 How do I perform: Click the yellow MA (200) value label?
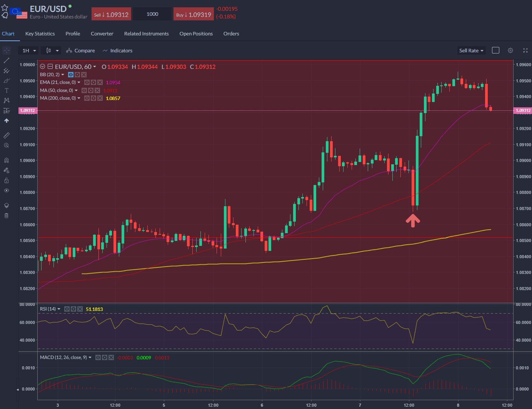point(113,98)
